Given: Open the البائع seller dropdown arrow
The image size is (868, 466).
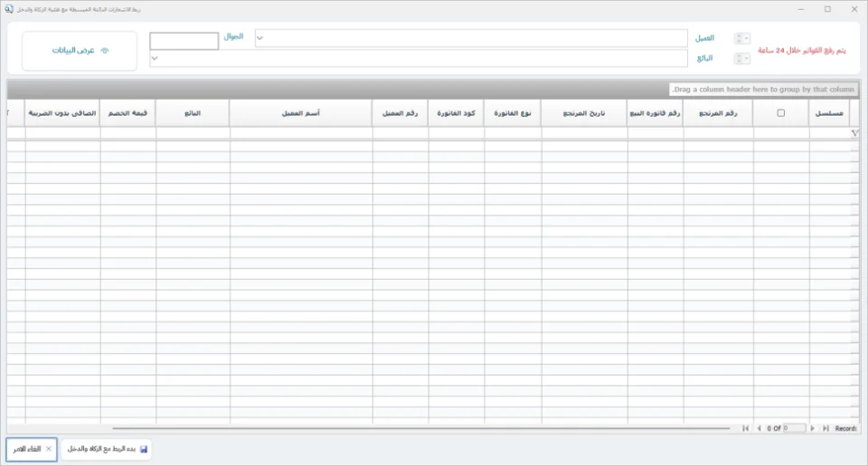Looking at the screenshot, I should (155, 58).
